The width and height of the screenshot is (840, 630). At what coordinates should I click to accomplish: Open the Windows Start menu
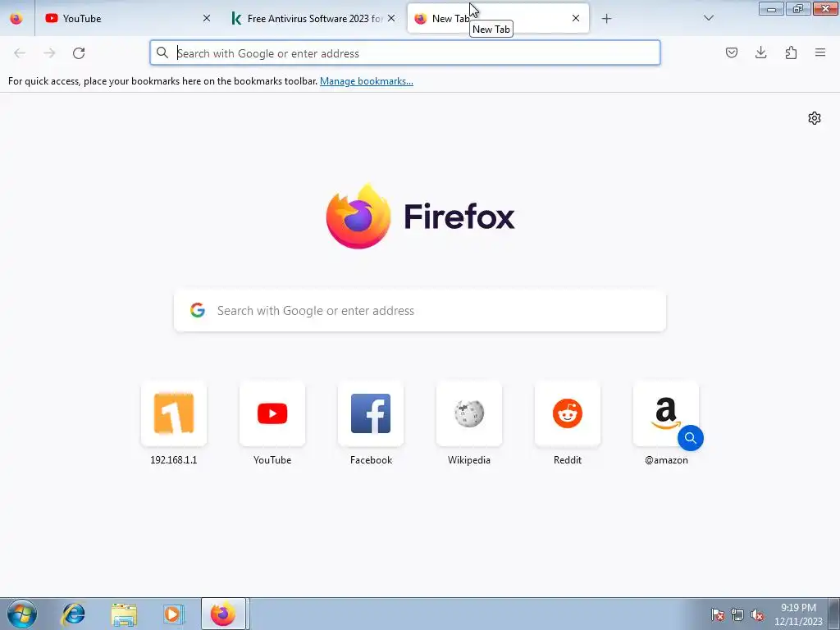click(22, 614)
